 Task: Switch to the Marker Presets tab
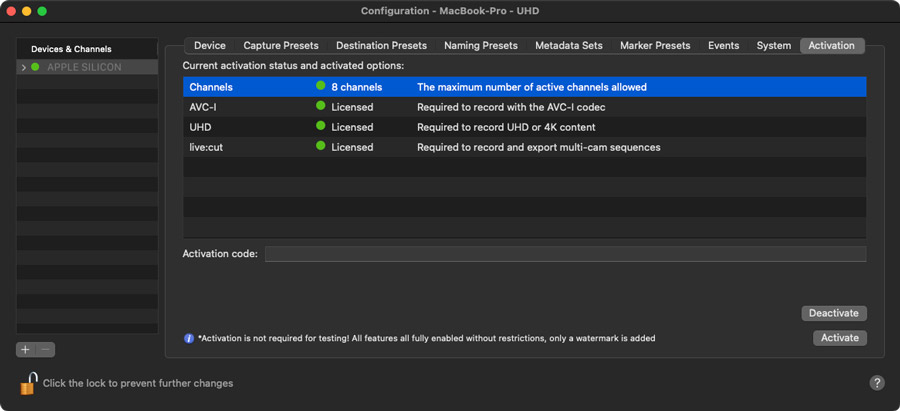(x=655, y=46)
